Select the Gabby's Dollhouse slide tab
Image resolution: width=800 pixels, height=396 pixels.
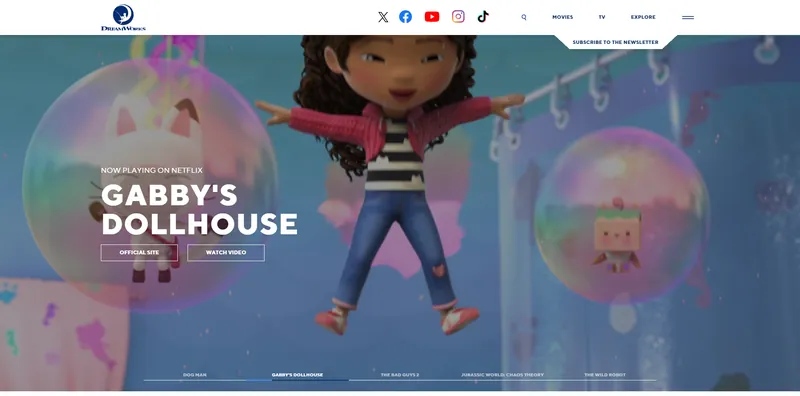pyautogui.click(x=297, y=375)
